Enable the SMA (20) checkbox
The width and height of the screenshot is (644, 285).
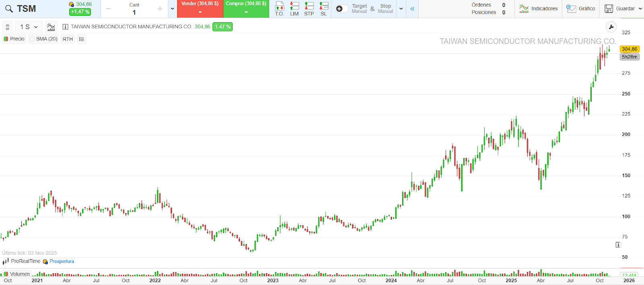click(32, 39)
